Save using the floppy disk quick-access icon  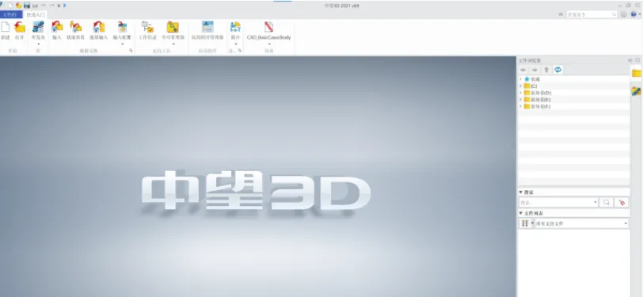(x=27, y=6)
